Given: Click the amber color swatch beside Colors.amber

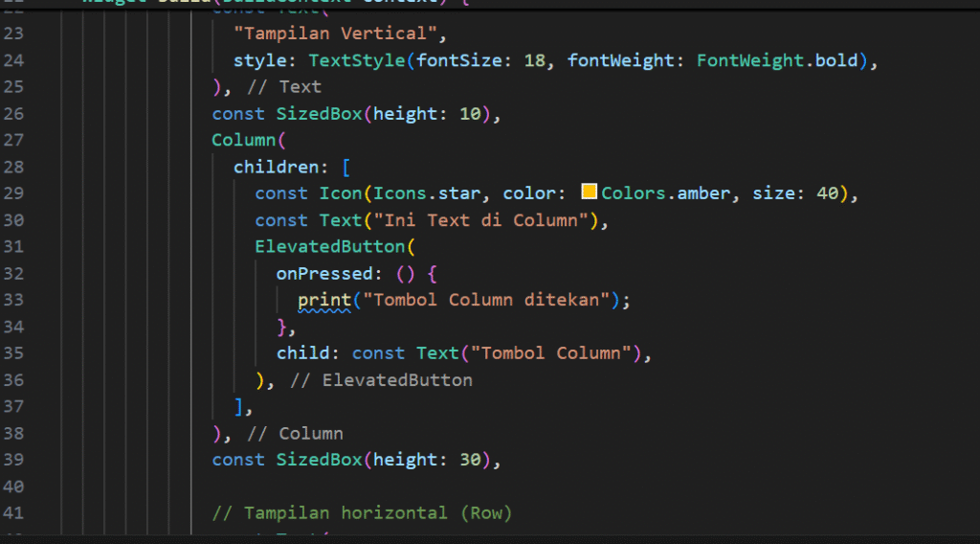Looking at the screenshot, I should [x=590, y=193].
